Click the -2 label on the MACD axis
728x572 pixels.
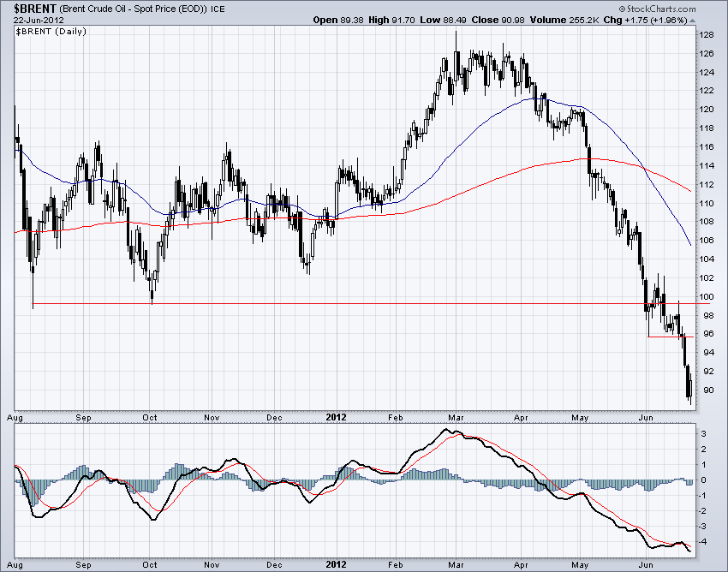pyautogui.click(x=702, y=510)
